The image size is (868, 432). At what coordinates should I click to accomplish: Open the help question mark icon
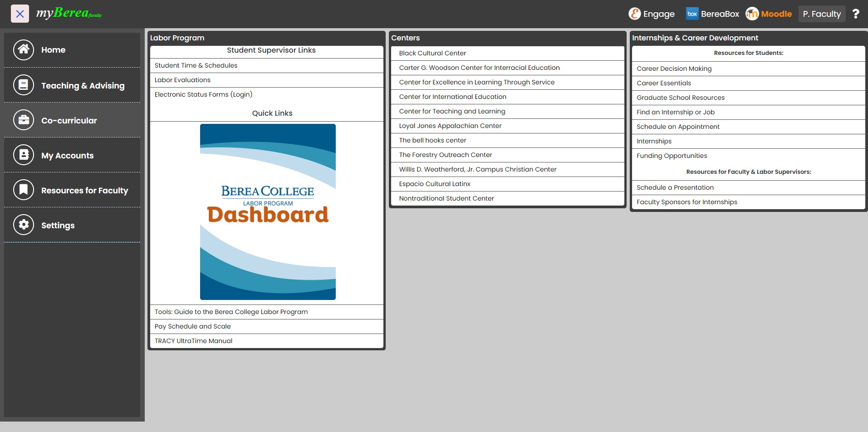point(856,14)
